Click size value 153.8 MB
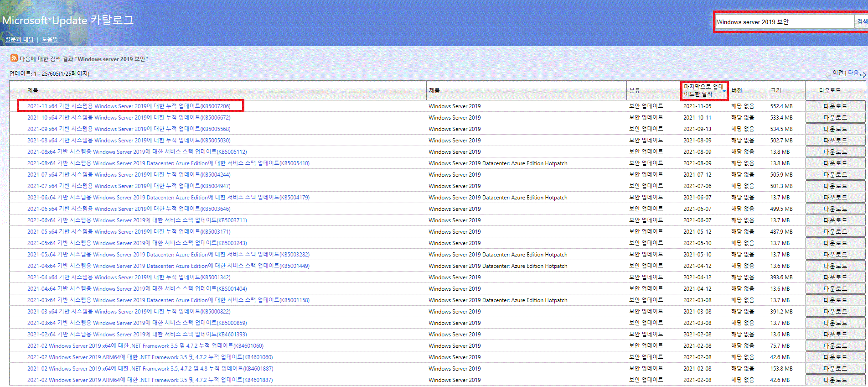The width and height of the screenshot is (868, 387). click(x=781, y=368)
